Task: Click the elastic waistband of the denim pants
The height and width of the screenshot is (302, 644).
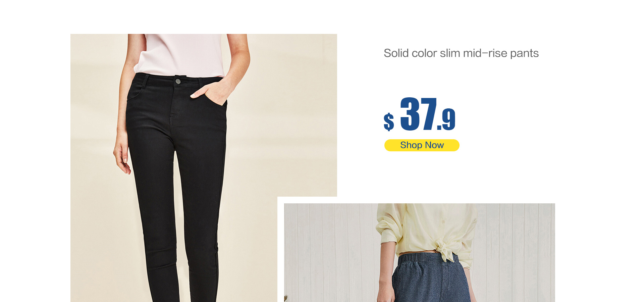Action: tap(425, 258)
